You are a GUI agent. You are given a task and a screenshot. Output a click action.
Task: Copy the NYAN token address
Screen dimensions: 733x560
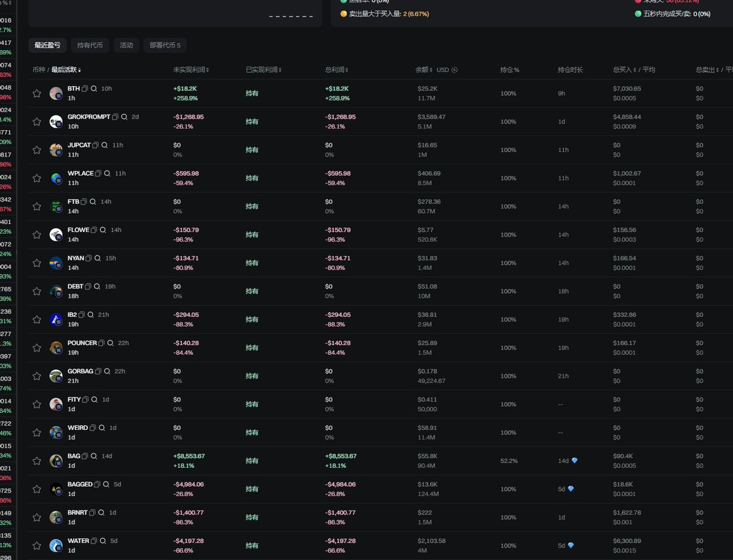click(89, 258)
